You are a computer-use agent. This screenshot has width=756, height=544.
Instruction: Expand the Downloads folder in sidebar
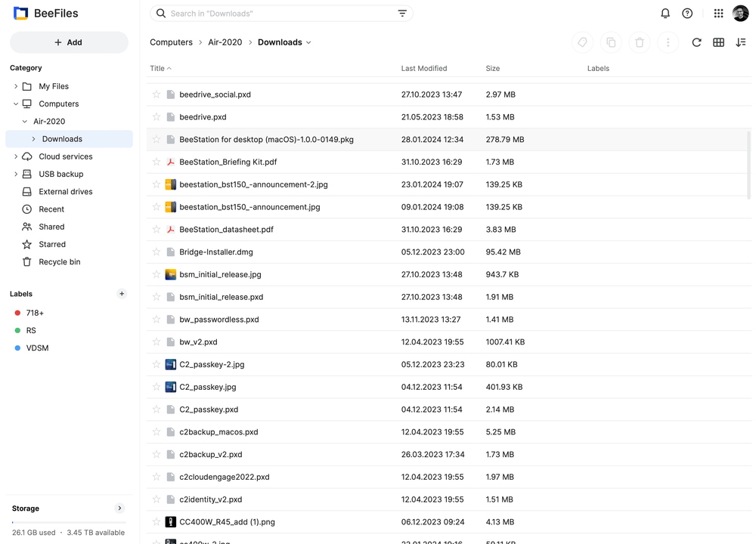click(x=33, y=139)
